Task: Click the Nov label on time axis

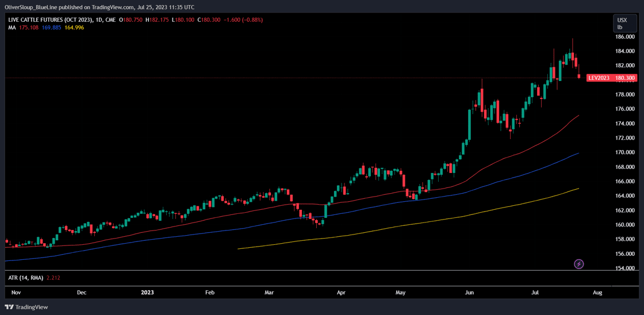Action: point(15,293)
